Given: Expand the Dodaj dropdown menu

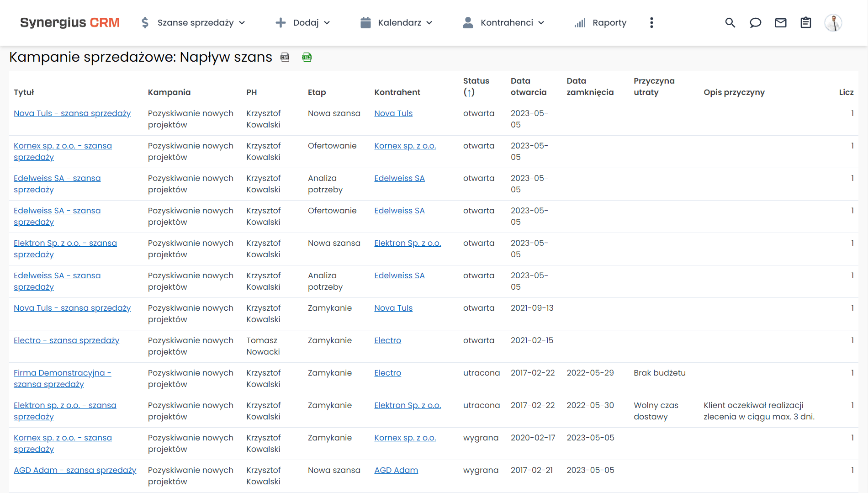Looking at the screenshot, I should [x=303, y=23].
